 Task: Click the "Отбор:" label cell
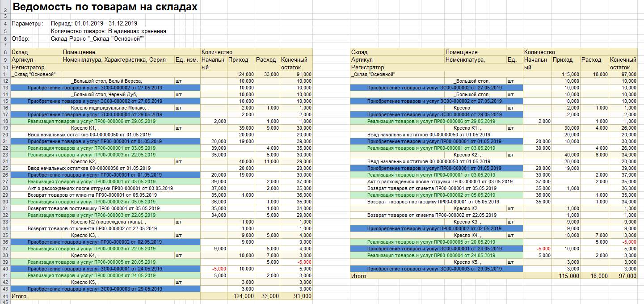coord(21,39)
